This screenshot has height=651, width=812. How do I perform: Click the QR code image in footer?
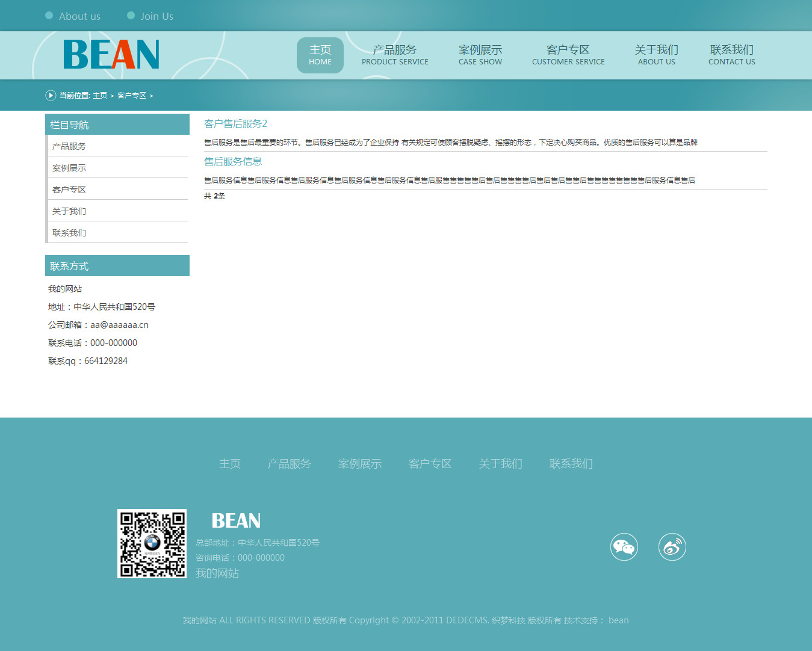152,544
